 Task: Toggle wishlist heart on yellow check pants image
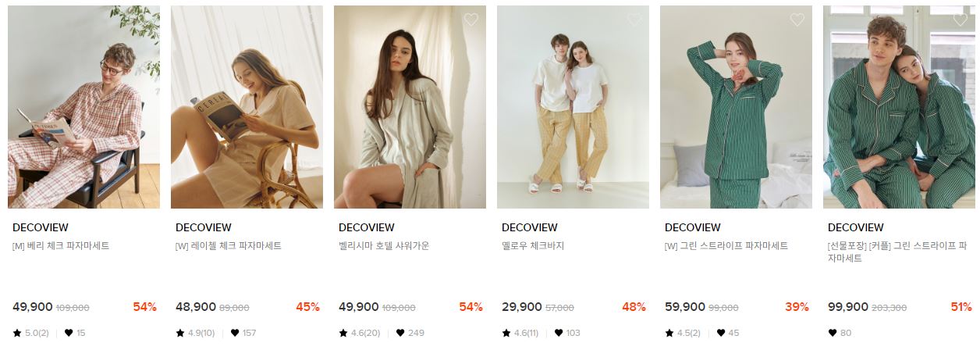[634, 20]
